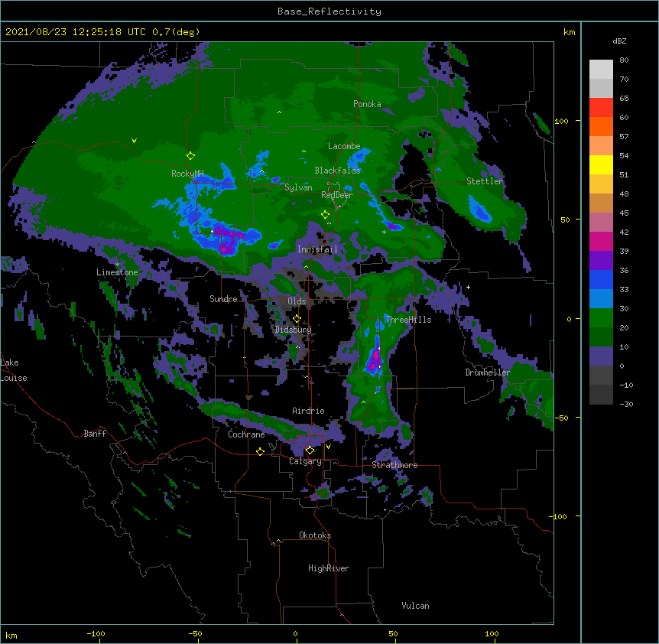Select the Drumheller label

click(488, 372)
